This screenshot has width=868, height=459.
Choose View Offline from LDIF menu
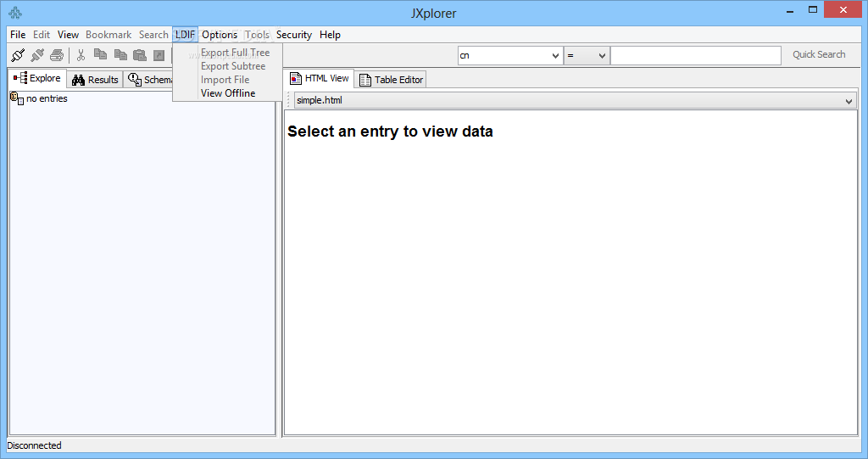(228, 93)
